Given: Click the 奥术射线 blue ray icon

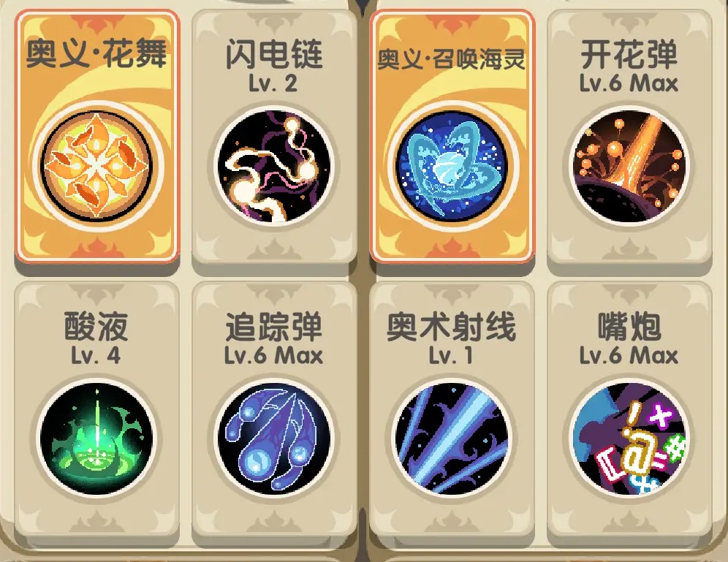Looking at the screenshot, I should pos(452,438).
